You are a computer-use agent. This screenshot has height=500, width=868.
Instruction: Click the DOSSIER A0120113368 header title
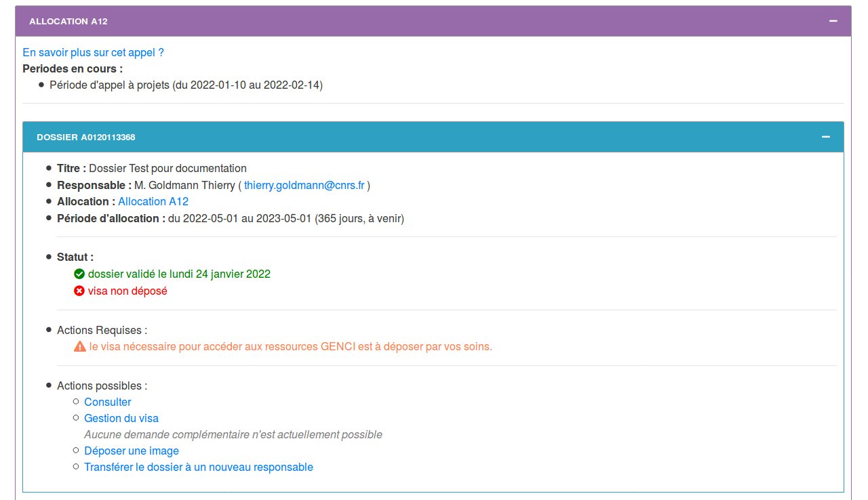[85, 137]
